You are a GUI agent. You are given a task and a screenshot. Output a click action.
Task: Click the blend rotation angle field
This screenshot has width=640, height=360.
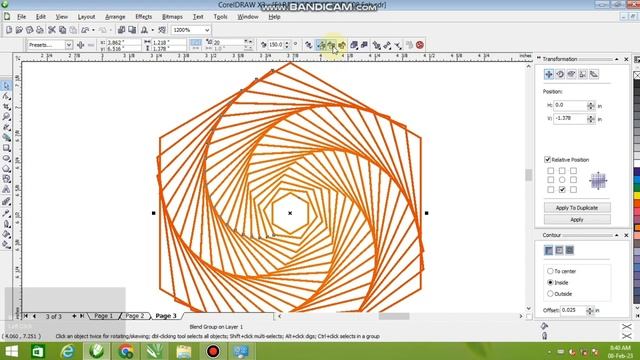(x=276, y=44)
